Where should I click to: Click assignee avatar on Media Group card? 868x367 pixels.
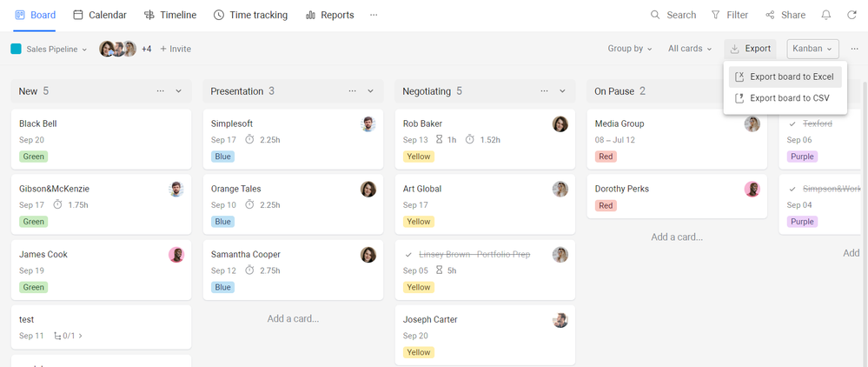(x=752, y=124)
